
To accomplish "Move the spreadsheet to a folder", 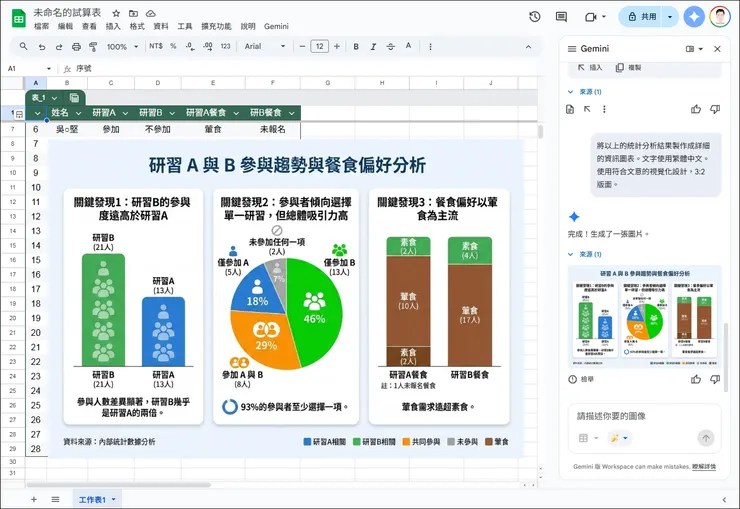I will [x=134, y=13].
